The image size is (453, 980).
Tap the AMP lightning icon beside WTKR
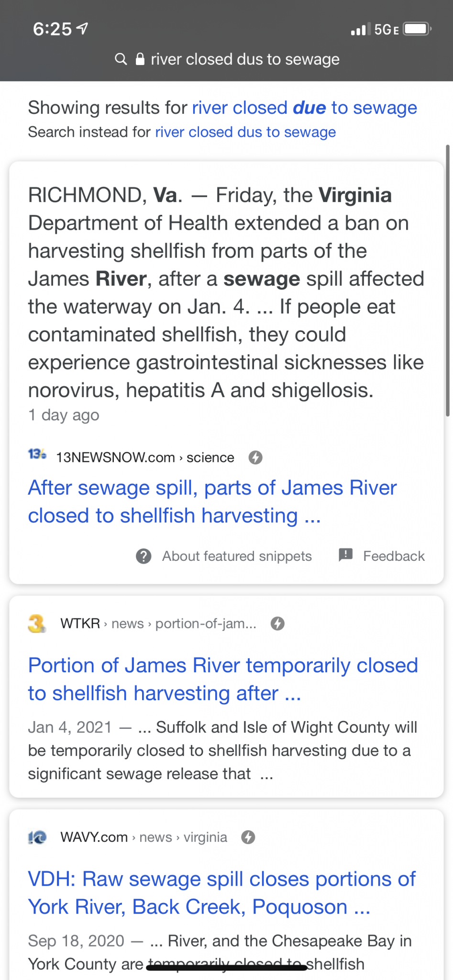277,624
